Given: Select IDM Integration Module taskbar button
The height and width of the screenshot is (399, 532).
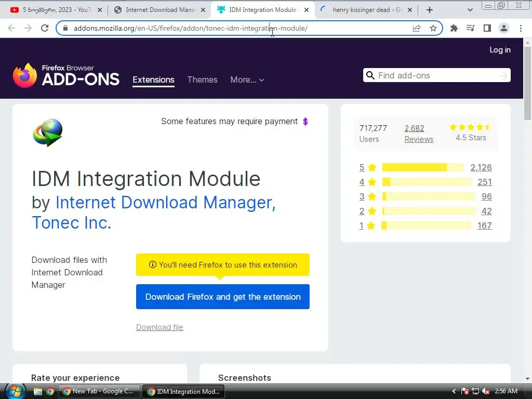Looking at the screenshot, I should click(183, 391).
